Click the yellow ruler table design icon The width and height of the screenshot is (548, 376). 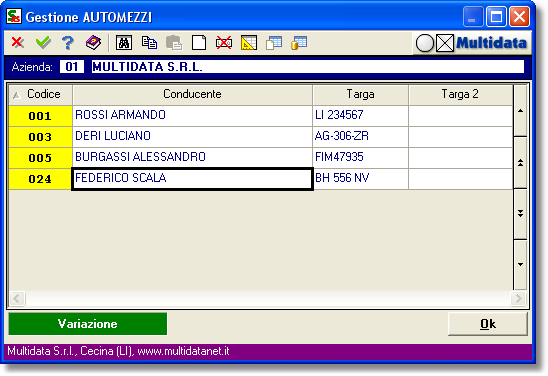249,43
